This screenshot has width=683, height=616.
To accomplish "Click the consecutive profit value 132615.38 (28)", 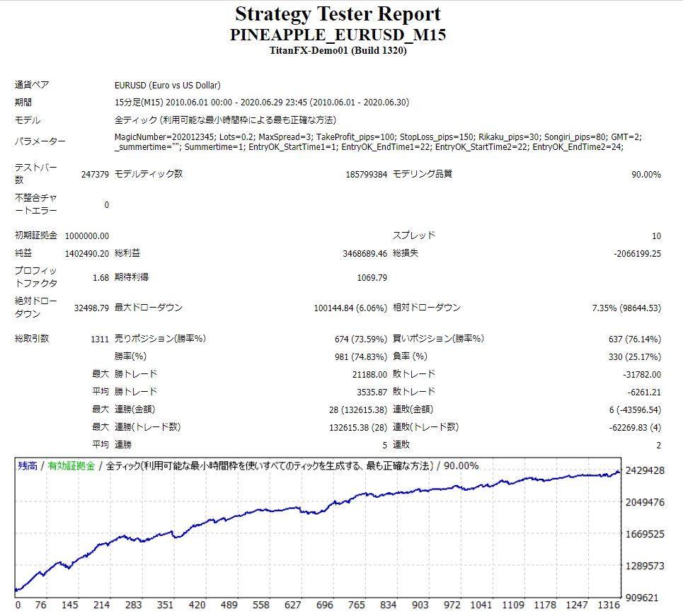I will tap(358, 427).
